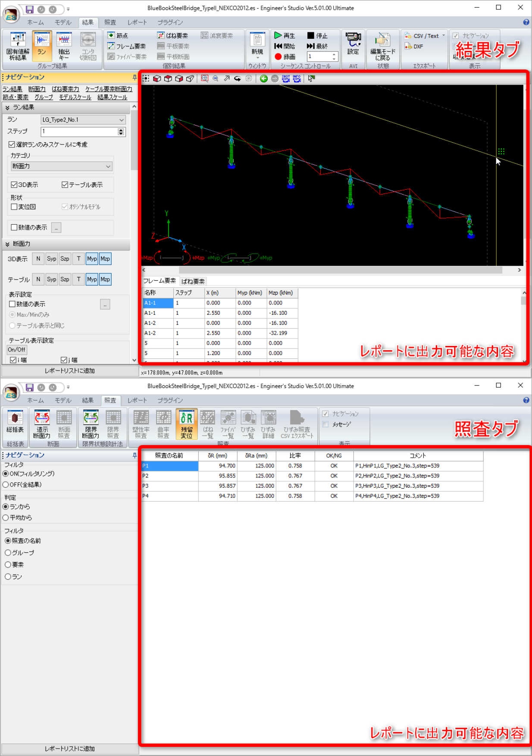Switch to 結果 tab in lower window

pyautogui.click(x=88, y=401)
